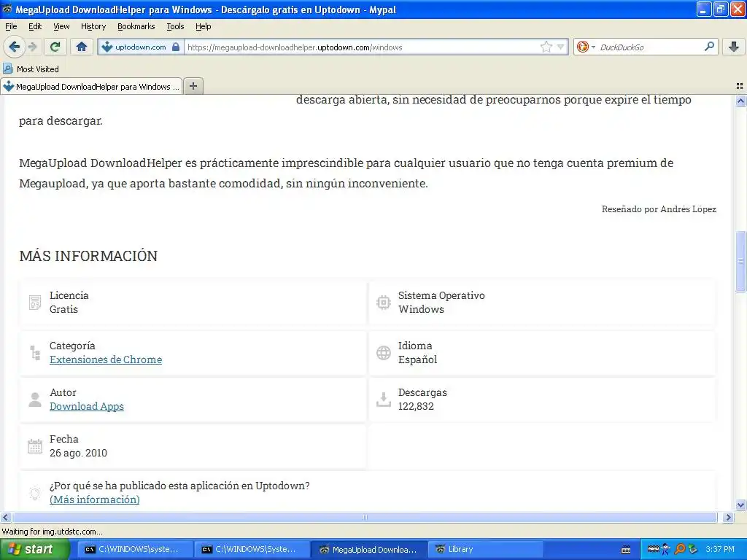
Task: Open the Downloads arrow button
Action: click(x=734, y=47)
